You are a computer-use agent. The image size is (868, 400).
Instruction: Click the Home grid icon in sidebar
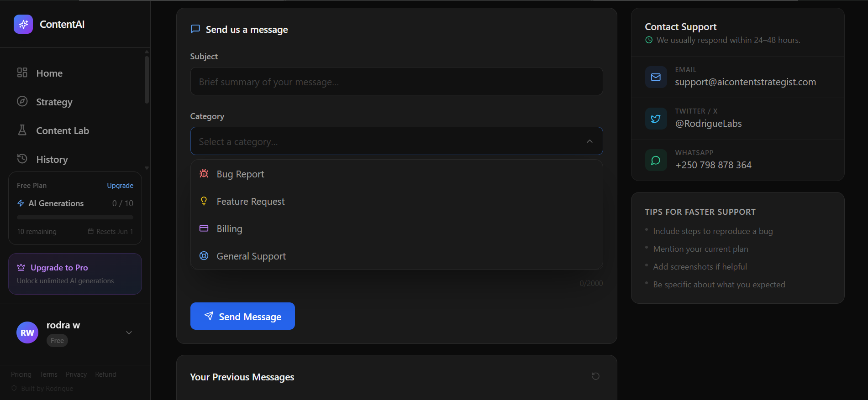click(22, 73)
